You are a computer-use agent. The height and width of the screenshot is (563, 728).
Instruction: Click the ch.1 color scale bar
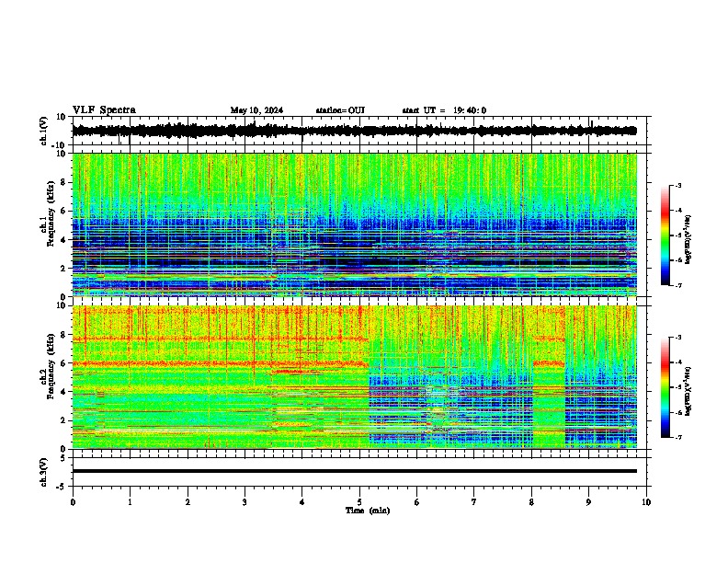click(665, 236)
